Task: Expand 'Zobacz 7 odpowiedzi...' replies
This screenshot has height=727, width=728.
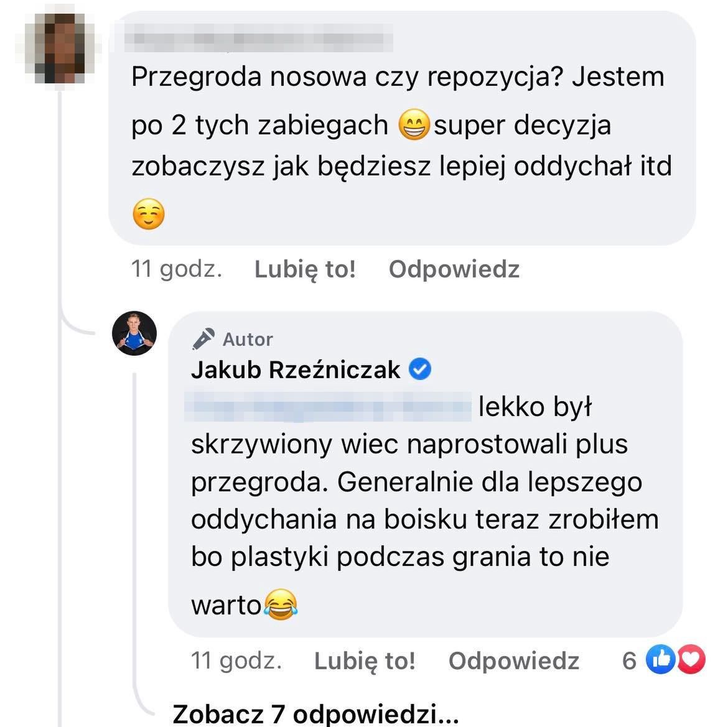Action: [315, 713]
